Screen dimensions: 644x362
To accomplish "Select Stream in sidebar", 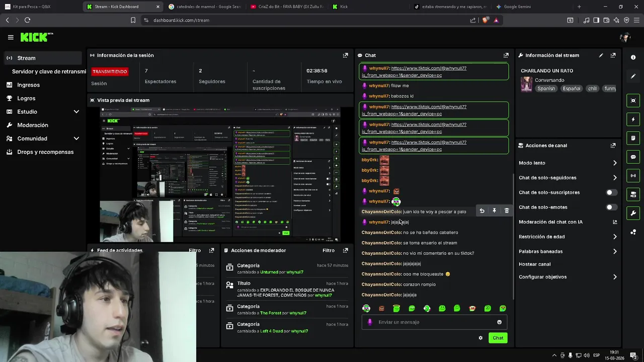I will (43, 58).
